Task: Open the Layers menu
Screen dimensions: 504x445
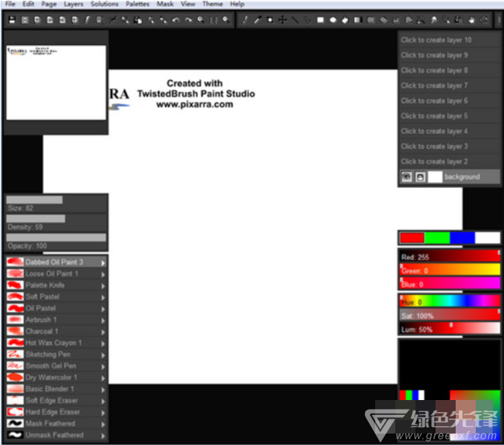Action: click(x=73, y=4)
